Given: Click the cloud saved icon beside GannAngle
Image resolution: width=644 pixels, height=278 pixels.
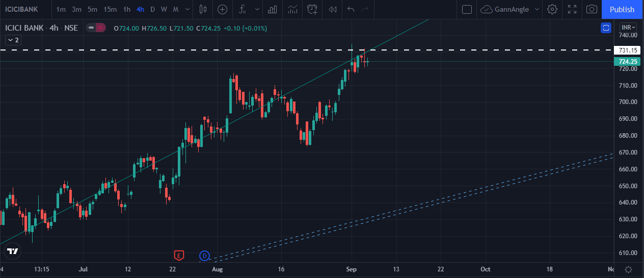Looking at the screenshot, I should tap(487, 9).
